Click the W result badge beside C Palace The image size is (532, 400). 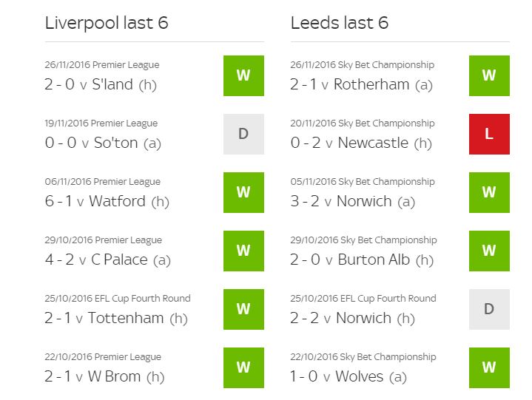[243, 251]
